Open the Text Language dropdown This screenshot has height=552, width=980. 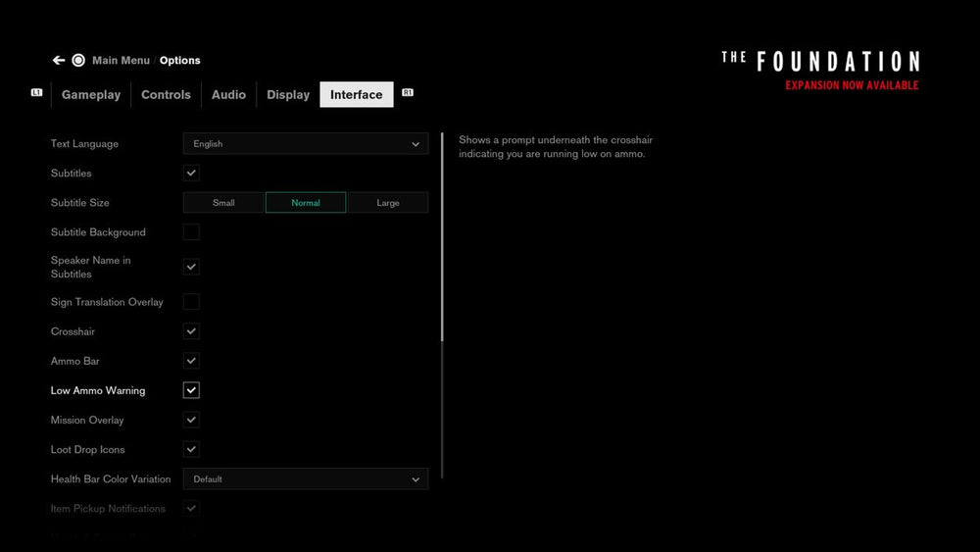pyautogui.click(x=306, y=144)
